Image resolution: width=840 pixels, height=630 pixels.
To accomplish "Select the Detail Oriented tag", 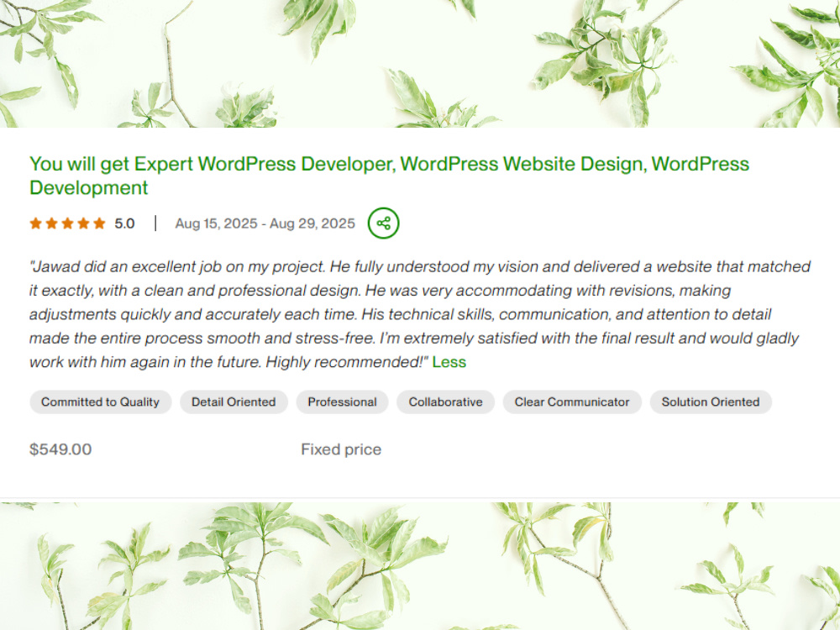I will coord(234,402).
